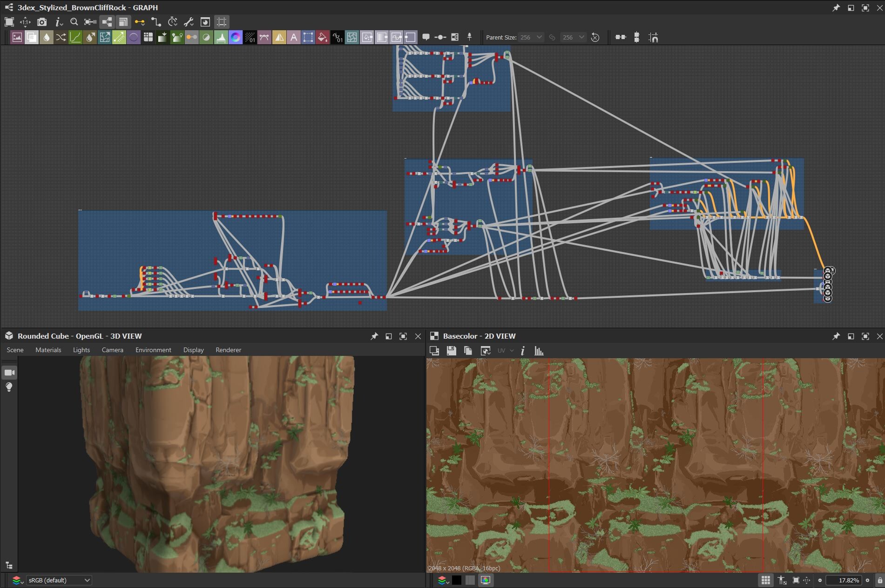Open the UV dropdown in 2D view toolbar
Screen dimensions: 885x588
coord(505,351)
